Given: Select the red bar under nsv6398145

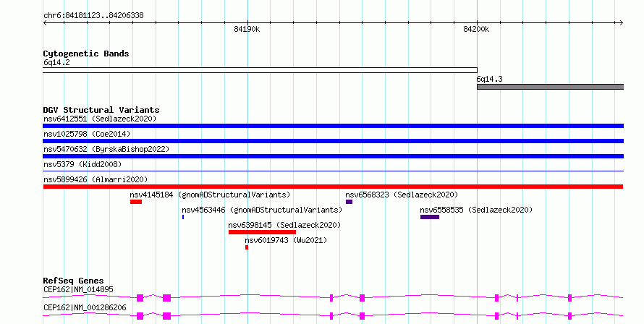Looking at the screenshot, I should 263,232.
